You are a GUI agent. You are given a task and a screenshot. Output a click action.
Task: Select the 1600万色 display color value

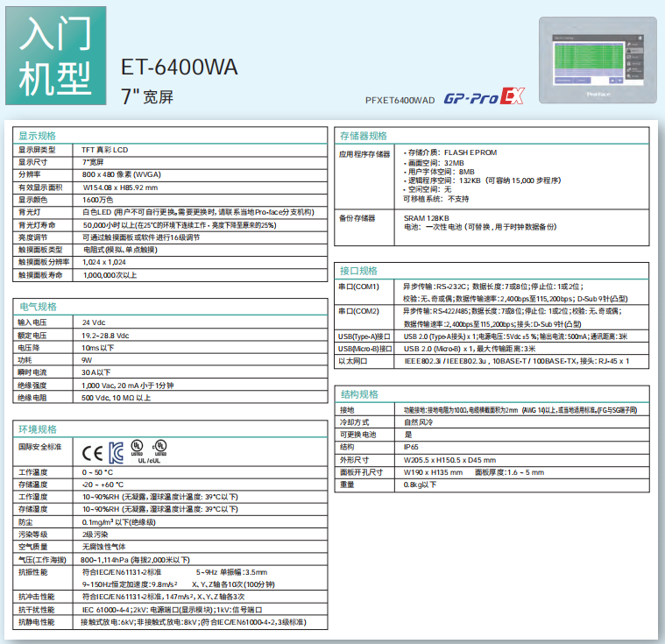click(x=97, y=200)
